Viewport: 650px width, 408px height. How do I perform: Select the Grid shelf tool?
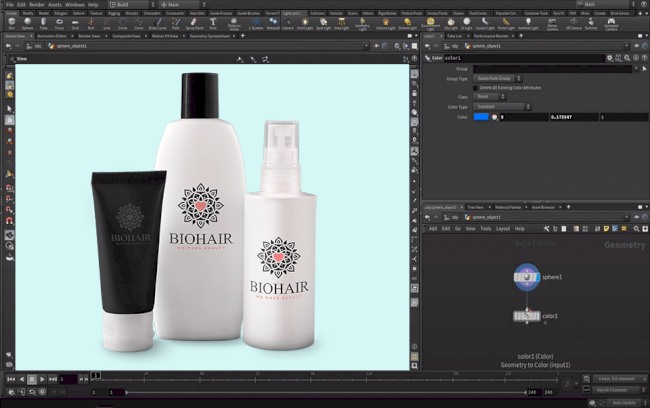(x=75, y=24)
